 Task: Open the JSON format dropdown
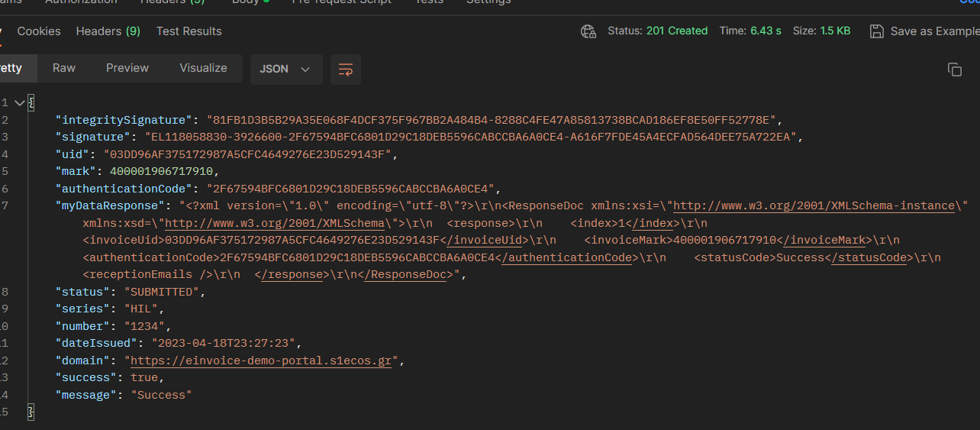(x=285, y=69)
